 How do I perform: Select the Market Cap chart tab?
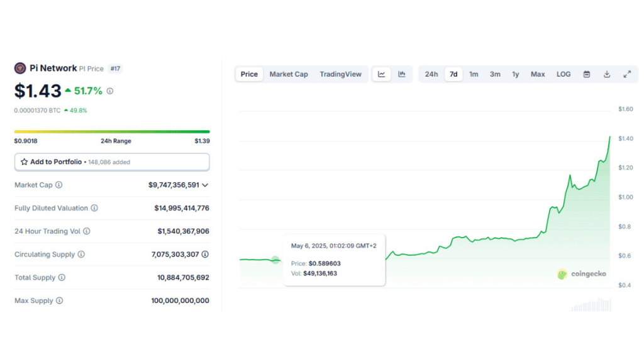289,74
